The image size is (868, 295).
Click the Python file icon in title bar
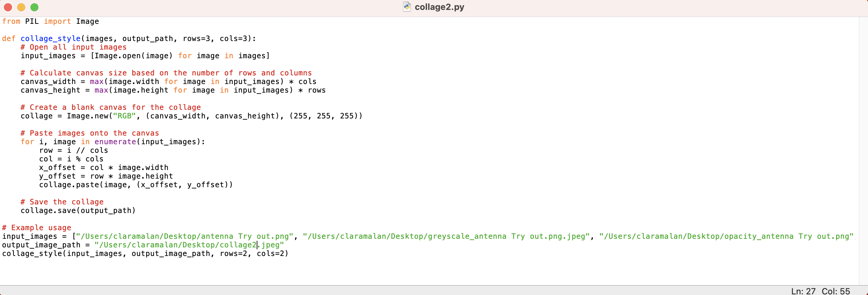407,7
